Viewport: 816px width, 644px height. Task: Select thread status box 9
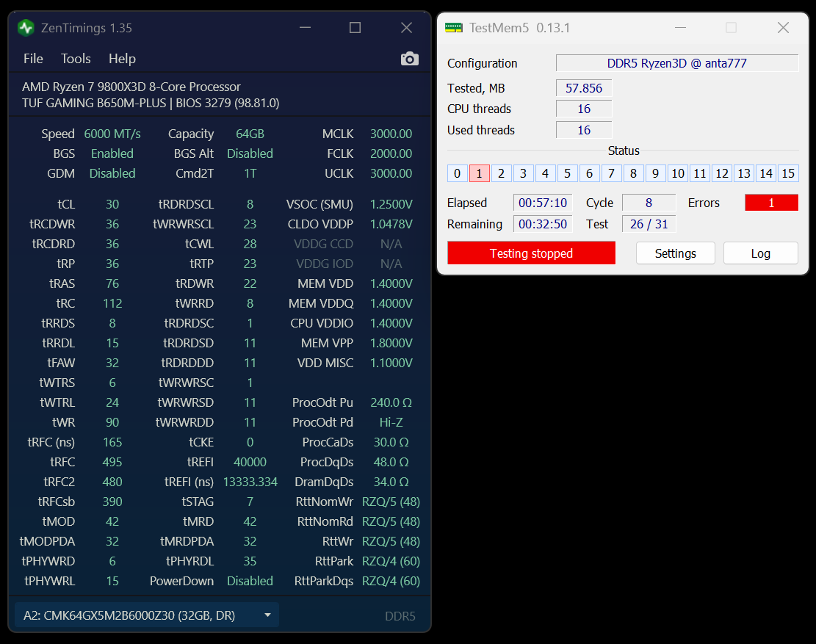point(656,173)
